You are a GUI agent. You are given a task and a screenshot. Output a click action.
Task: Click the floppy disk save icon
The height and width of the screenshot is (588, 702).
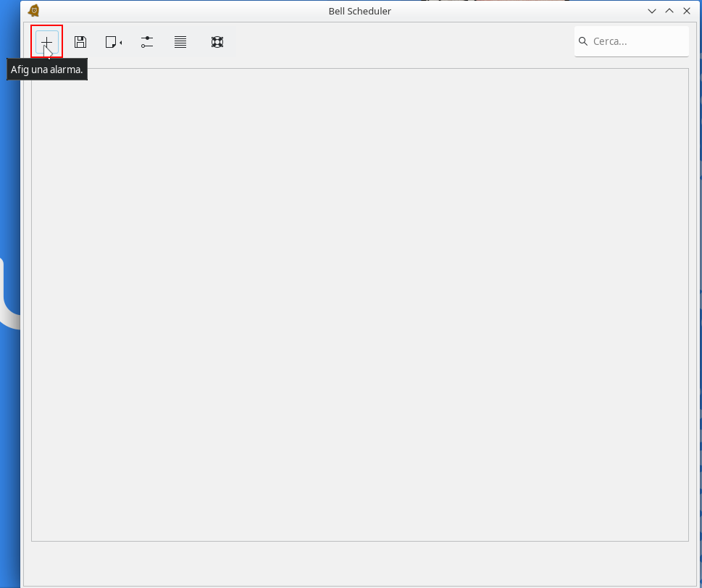pos(80,42)
